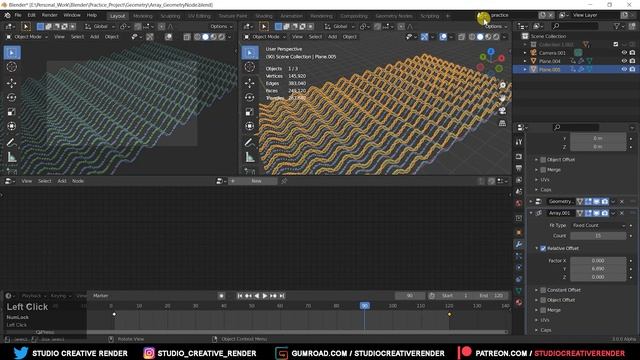Screen dimensions: 640x360
Task: Open the Particles properties tab
Action: click(519, 256)
